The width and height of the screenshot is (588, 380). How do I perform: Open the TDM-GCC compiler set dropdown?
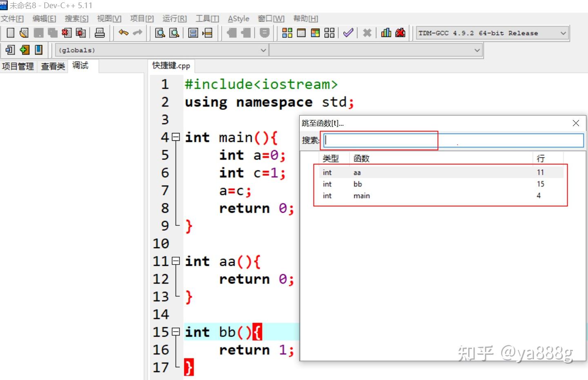click(492, 33)
